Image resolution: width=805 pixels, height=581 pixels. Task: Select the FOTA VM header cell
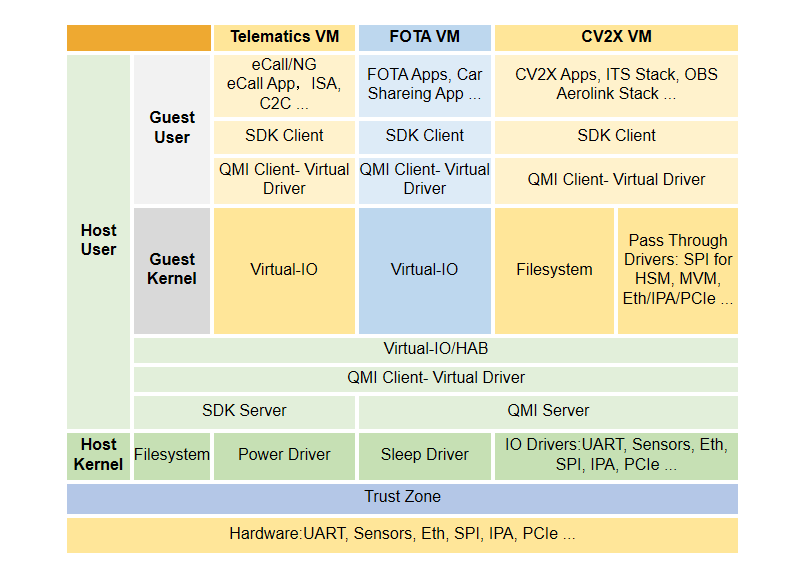click(x=425, y=37)
